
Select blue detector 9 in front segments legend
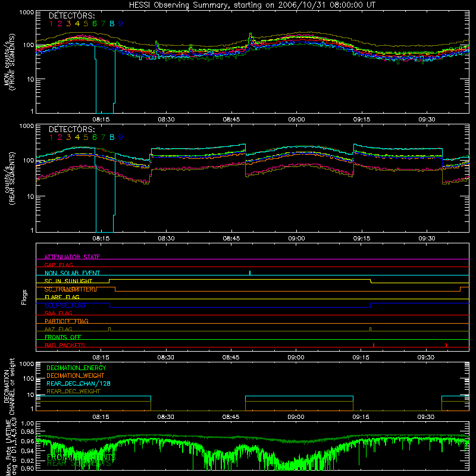tap(121, 24)
